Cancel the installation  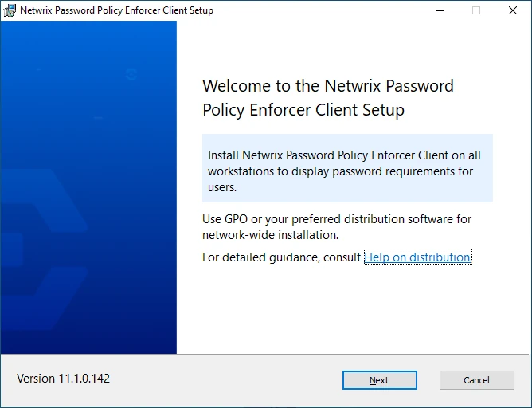[x=476, y=380]
